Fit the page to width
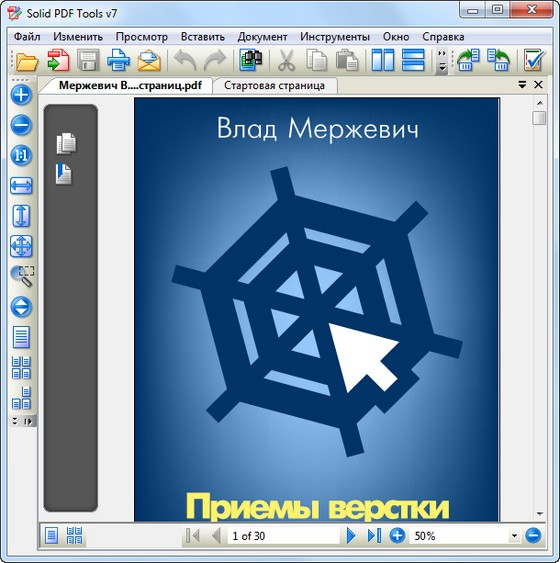The width and height of the screenshot is (560, 563). (21, 186)
